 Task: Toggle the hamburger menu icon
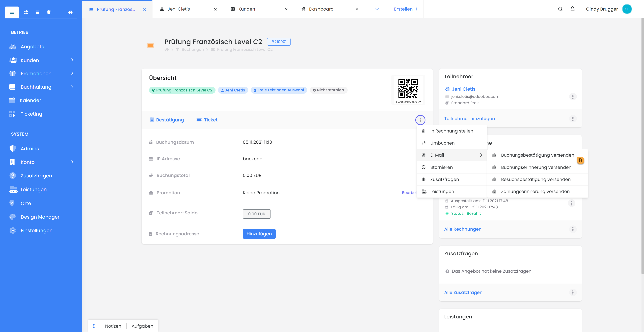pos(12,12)
